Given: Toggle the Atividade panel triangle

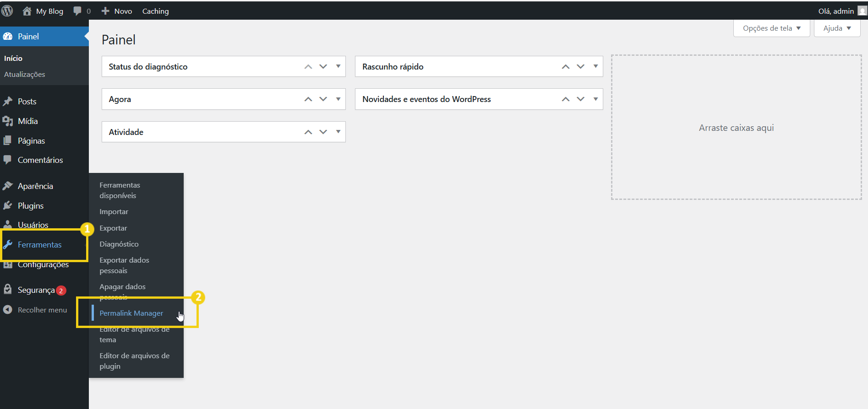Looking at the screenshot, I should [x=338, y=132].
